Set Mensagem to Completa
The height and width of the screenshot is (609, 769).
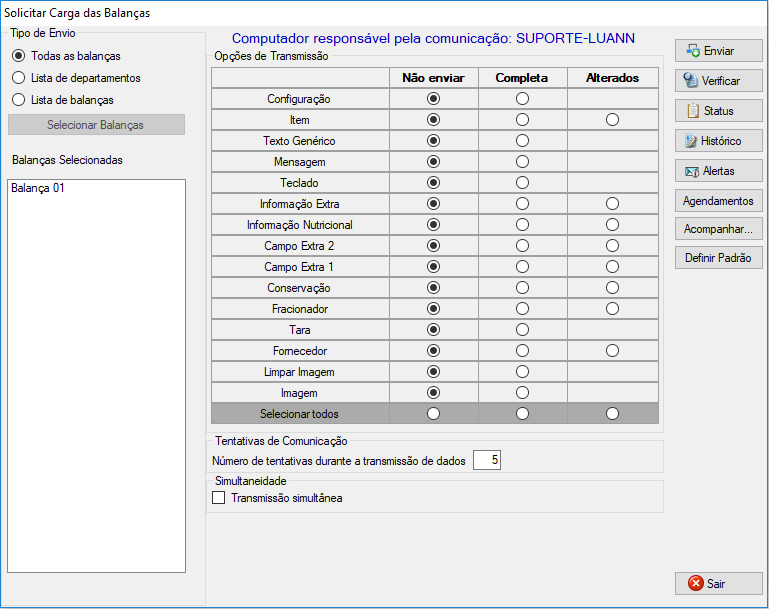coord(522,162)
